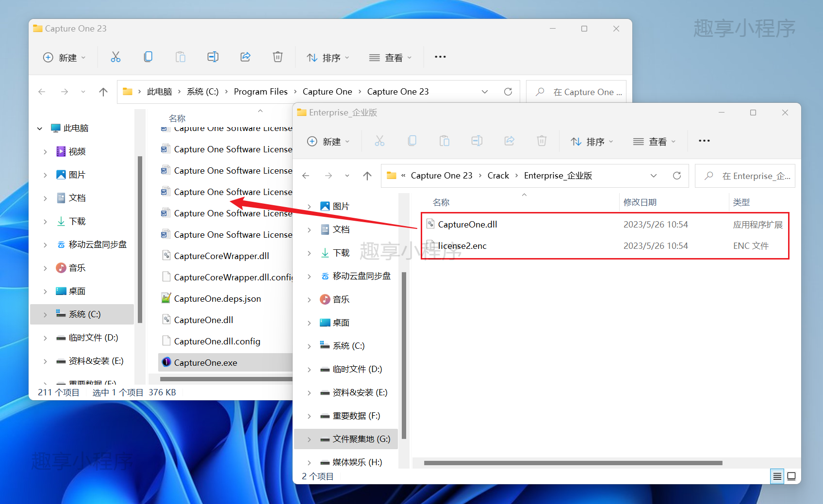Viewport: 823px width, 504px height.
Task: Open address history dropdown in Enterprise_企业版 window
Action: pyautogui.click(x=654, y=176)
